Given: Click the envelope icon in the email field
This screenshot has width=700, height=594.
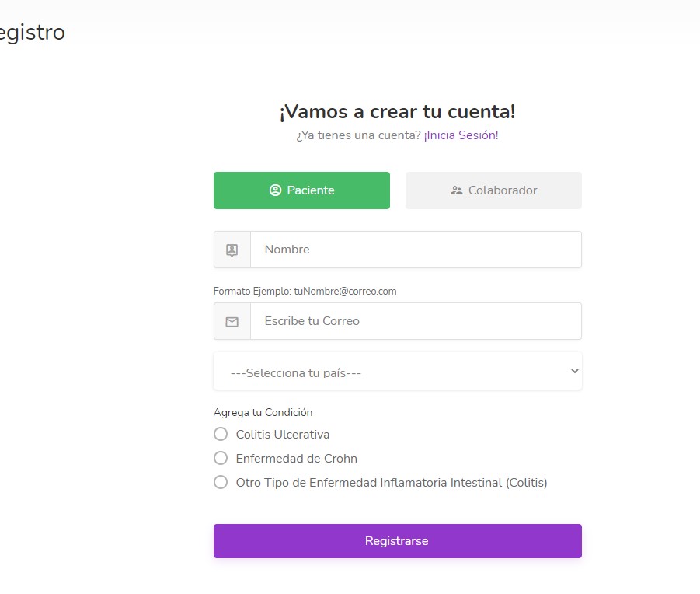Looking at the screenshot, I should click(232, 320).
